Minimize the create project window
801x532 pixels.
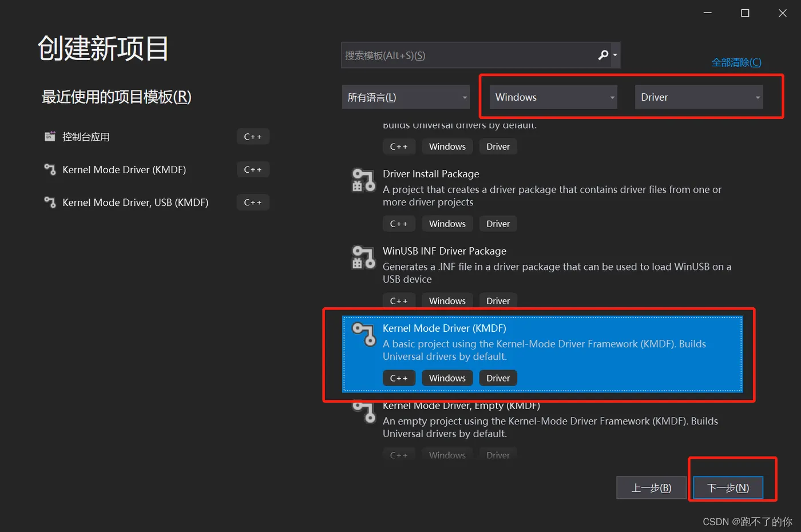point(708,13)
